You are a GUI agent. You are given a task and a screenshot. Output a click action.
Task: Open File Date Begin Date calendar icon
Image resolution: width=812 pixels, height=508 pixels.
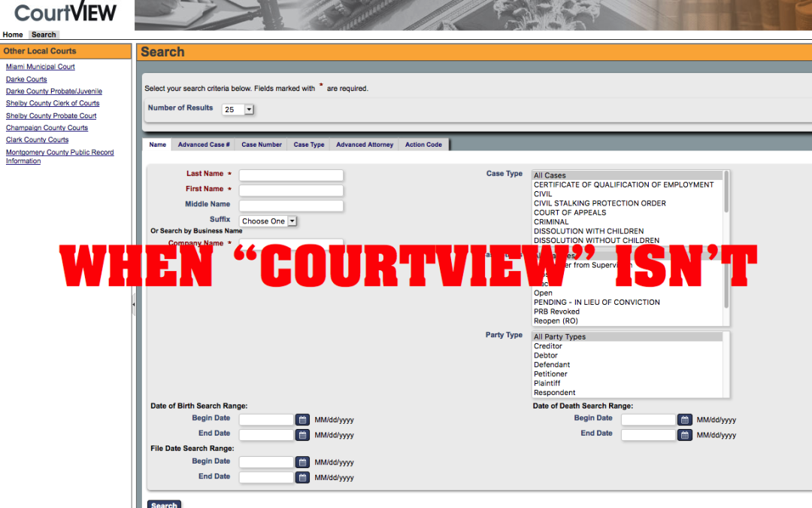point(302,463)
